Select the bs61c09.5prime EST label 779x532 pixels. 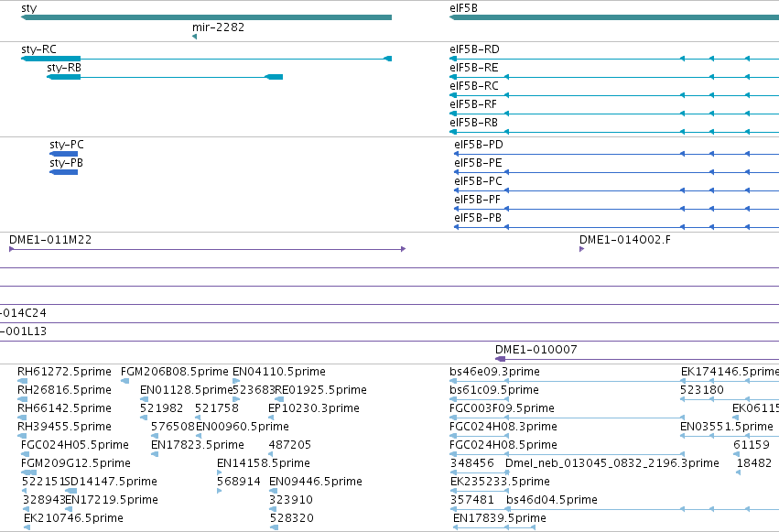[x=493, y=390]
